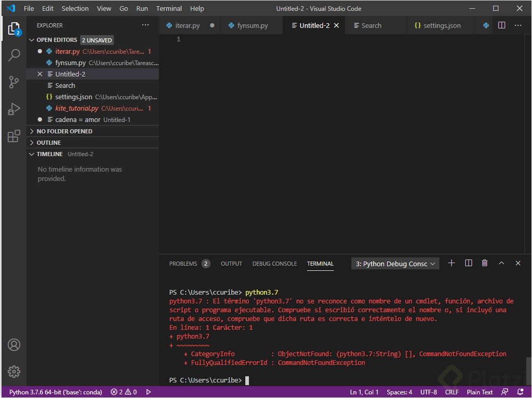Open Source Control view in activity bar
This screenshot has width=532, height=398.
[x=14, y=82]
